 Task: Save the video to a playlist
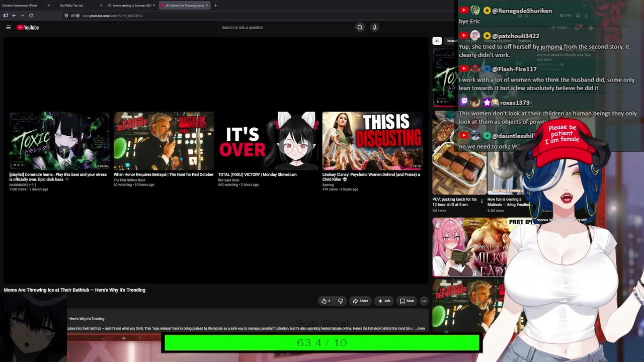(407, 301)
